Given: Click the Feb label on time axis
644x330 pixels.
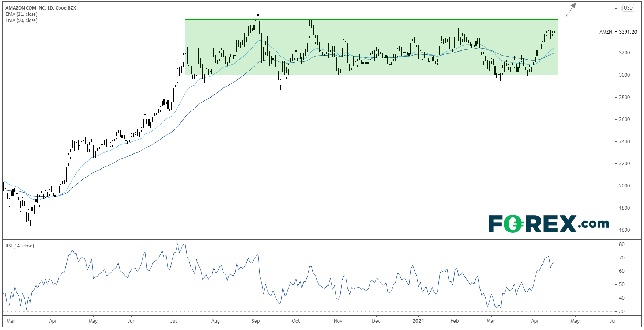Looking at the screenshot, I should pyautogui.click(x=455, y=321).
